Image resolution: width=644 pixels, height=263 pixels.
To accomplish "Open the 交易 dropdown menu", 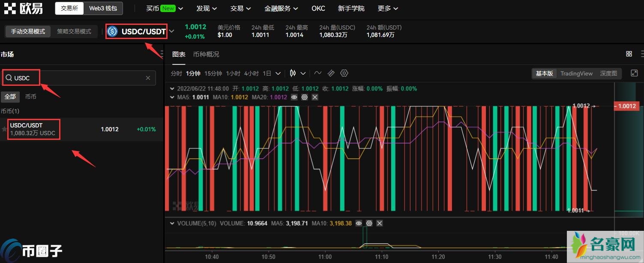I will coord(240,8).
